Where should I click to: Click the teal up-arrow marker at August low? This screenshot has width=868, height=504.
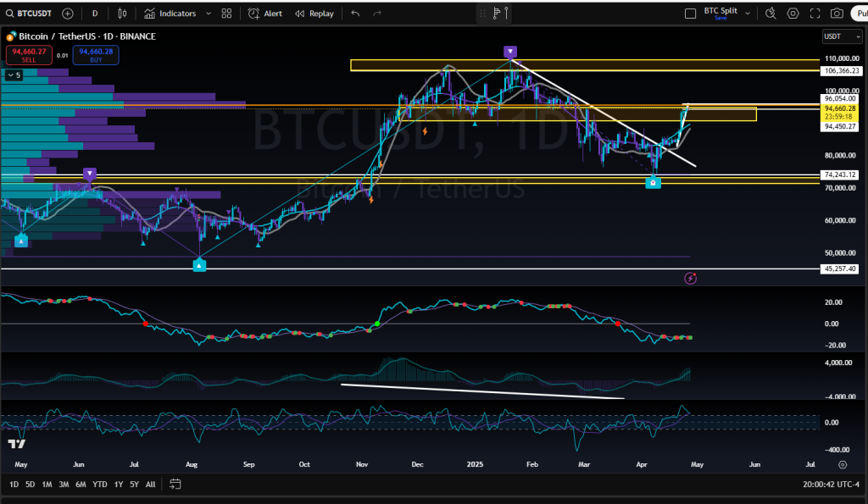199,266
